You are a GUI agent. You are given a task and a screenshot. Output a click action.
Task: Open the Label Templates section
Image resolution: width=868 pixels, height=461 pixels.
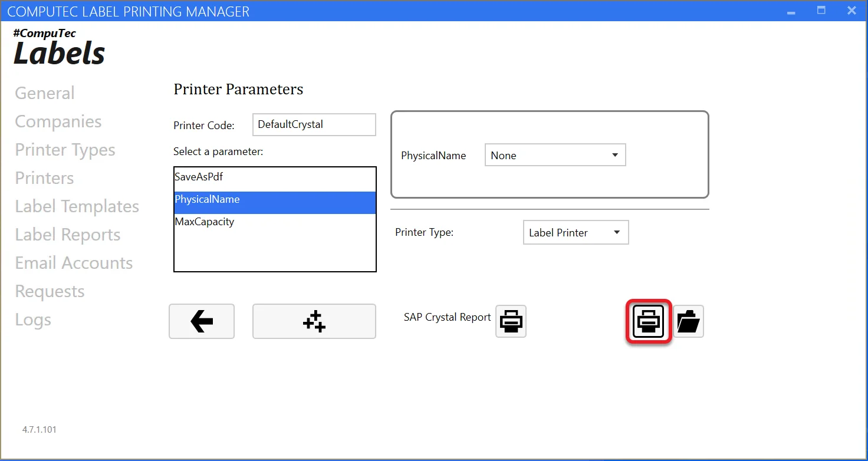point(77,206)
